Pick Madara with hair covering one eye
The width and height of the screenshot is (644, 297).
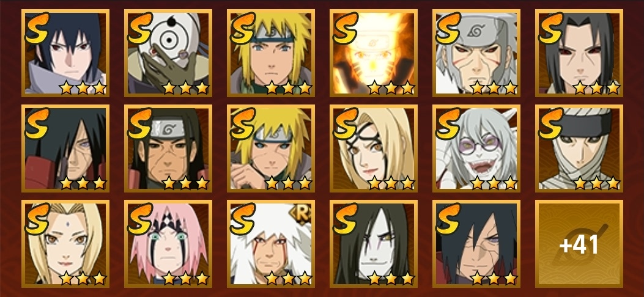pos(65,148)
